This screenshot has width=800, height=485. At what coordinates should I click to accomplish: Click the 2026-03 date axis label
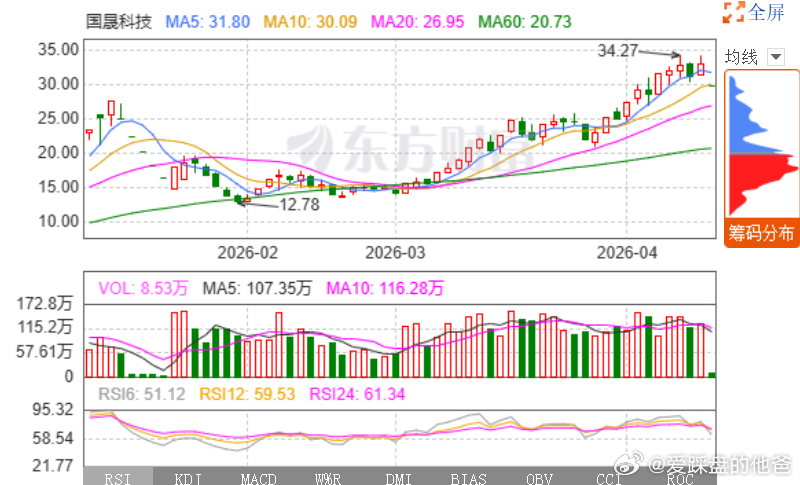tap(395, 252)
